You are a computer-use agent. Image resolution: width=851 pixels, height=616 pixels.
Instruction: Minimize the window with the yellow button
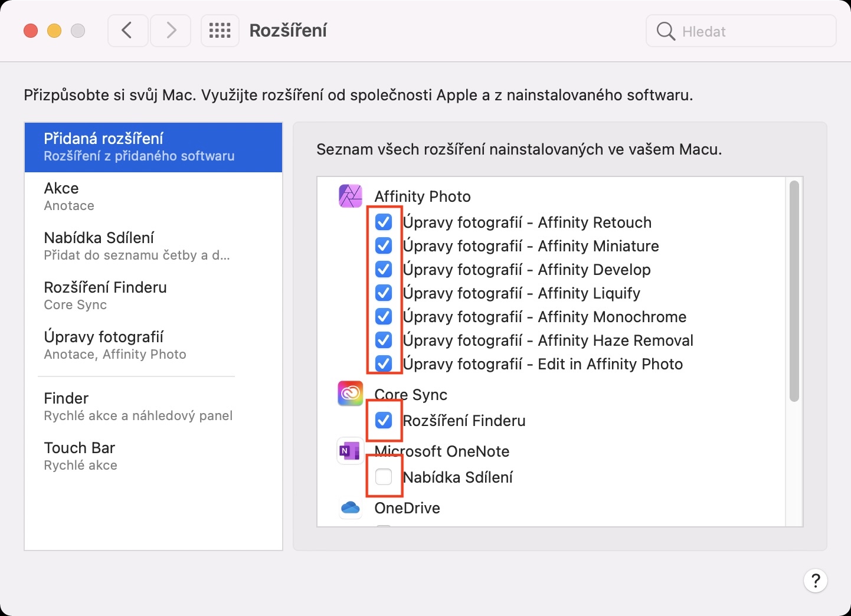click(54, 31)
